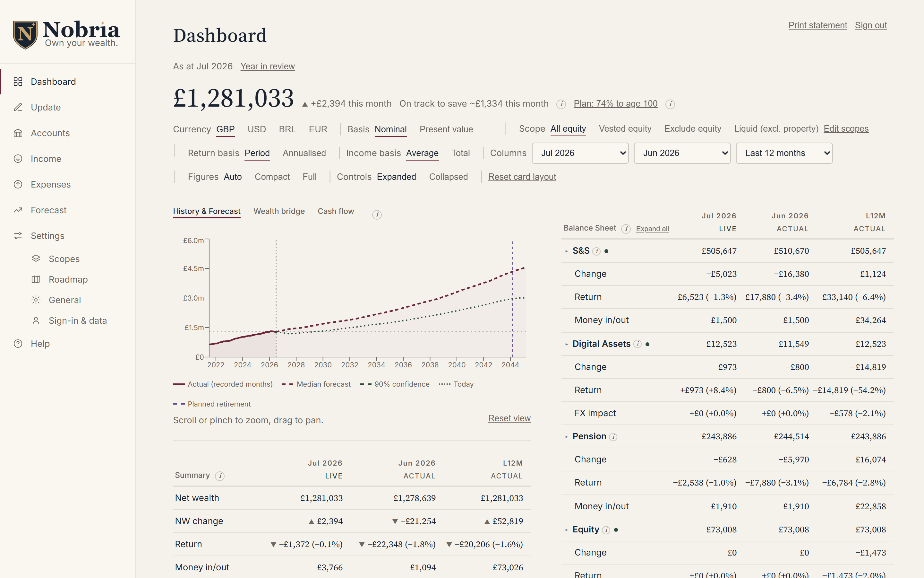This screenshot has width=924, height=578.
Task: Switch income basis to Total
Action: click(460, 153)
